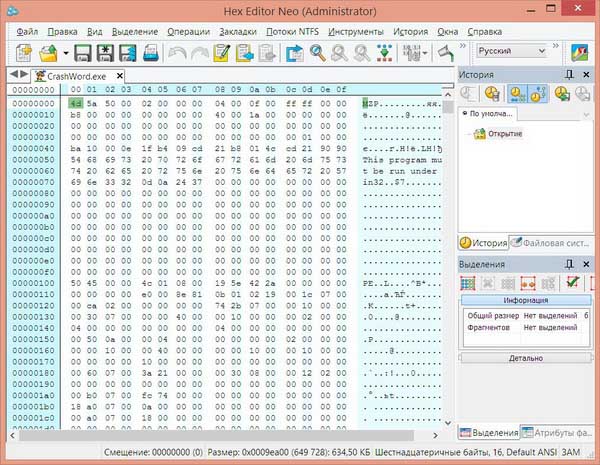
Task: Click the Find magnifier icon in toolbar
Action: pos(318,52)
